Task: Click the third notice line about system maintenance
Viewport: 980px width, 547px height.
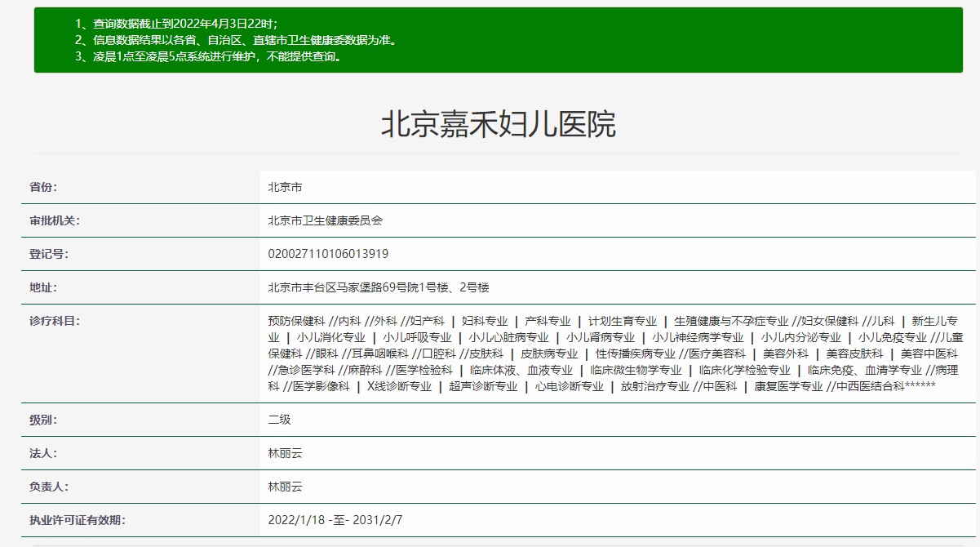Action: (x=208, y=57)
